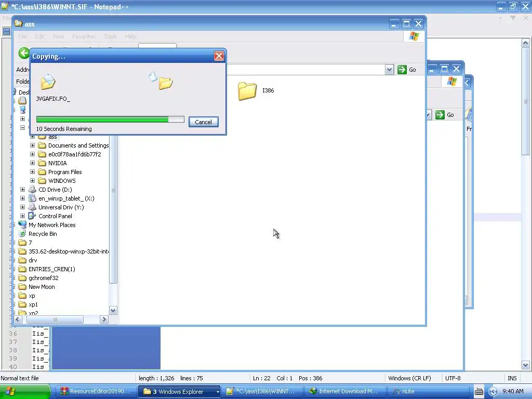
Task: Click folder tree scroll down arrow
Action: (x=113, y=311)
